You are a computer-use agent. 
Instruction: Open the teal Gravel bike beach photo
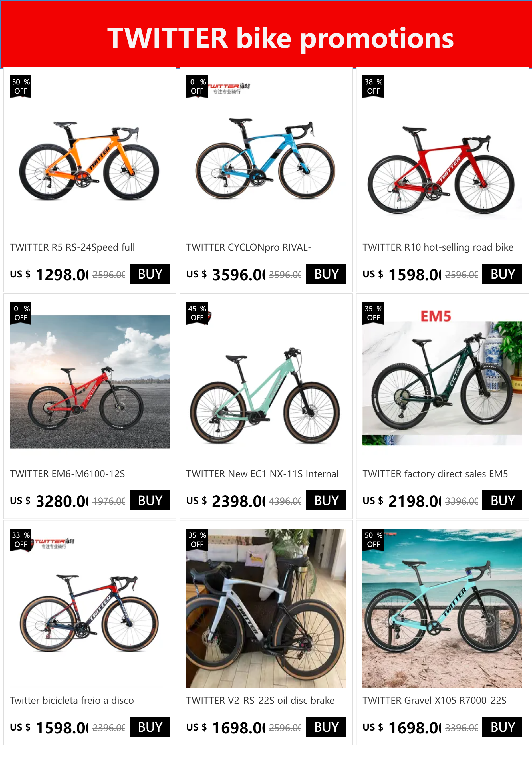(442, 608)
